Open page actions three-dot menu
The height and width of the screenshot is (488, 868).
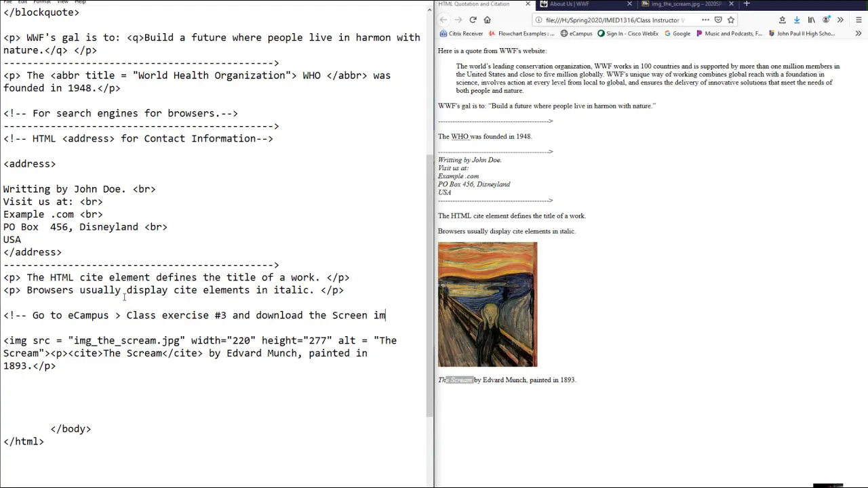point(705,20)
